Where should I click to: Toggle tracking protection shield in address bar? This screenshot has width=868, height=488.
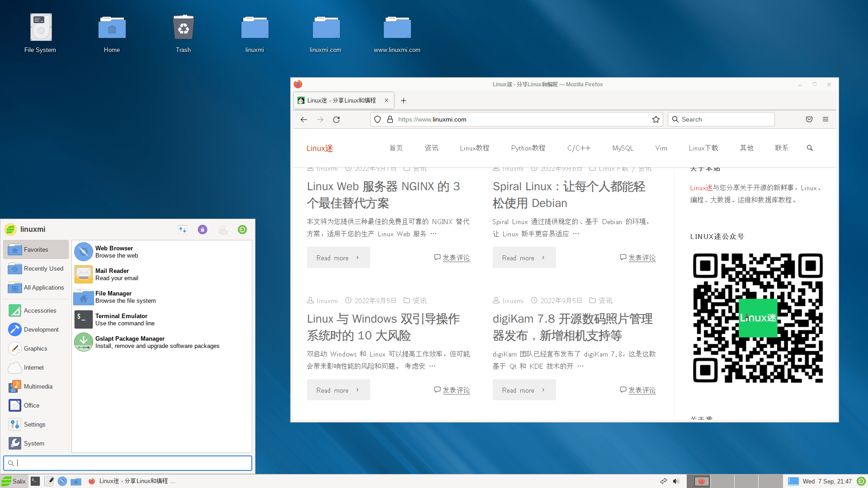click(x=377, y=119)
